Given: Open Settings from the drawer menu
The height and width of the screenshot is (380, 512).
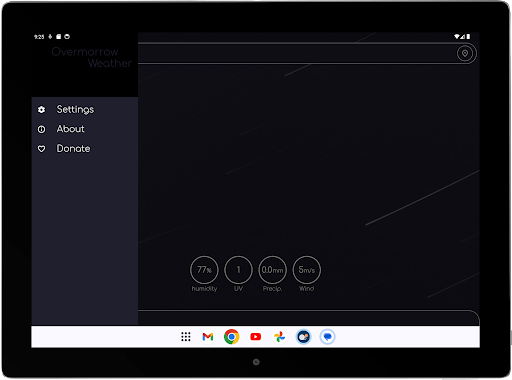Looking at the screenshot, I should [x=85, y=109].
